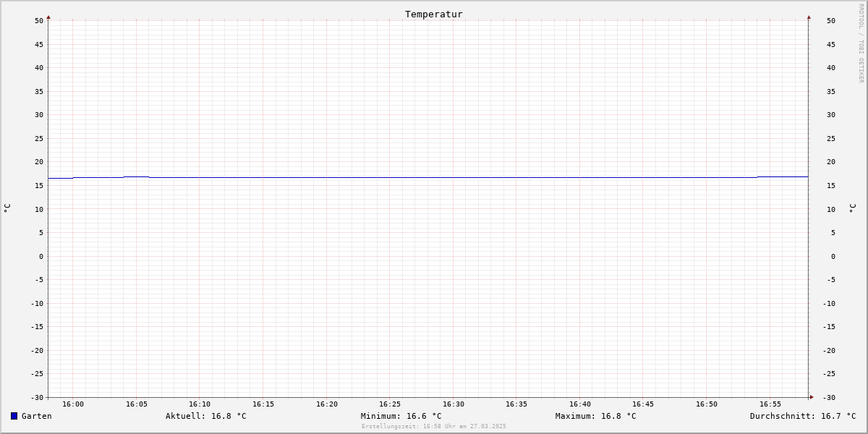Screen dimensions: 868x434
Task: Click the 16:15 time axis label
Action: point(263,404)
